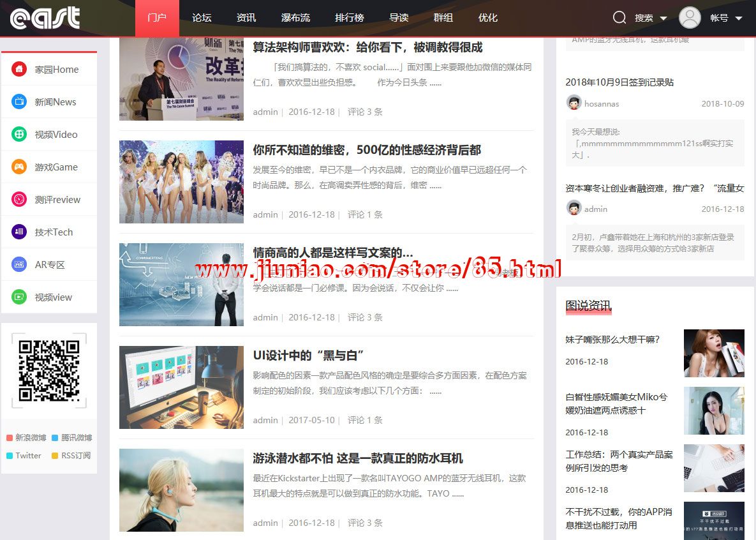
Task: Open article 游泳潜水都不怕 title
Action: coord(358,458)
